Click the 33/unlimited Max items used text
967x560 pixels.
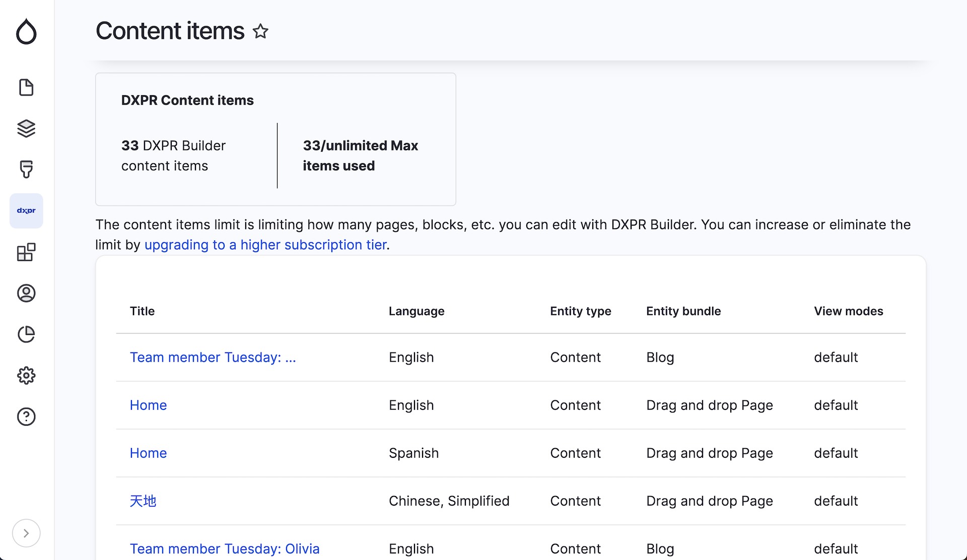pos(361,156)
